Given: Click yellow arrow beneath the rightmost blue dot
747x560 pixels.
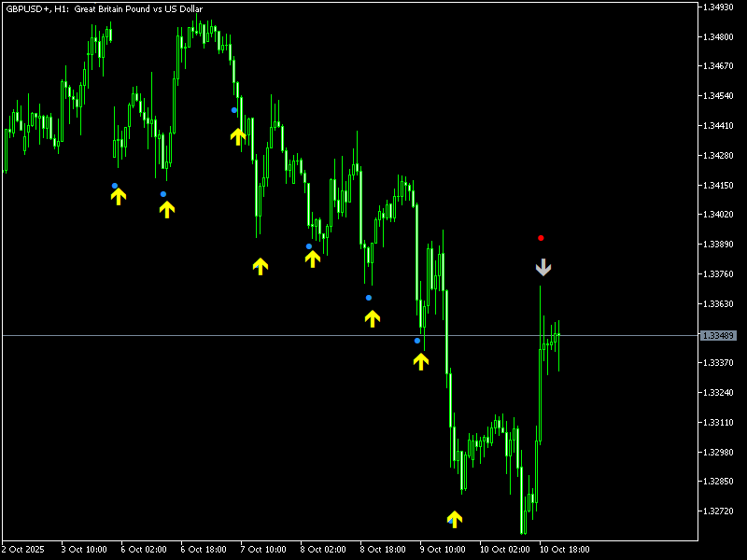Looking at the screenshot, I should point(421,361).
